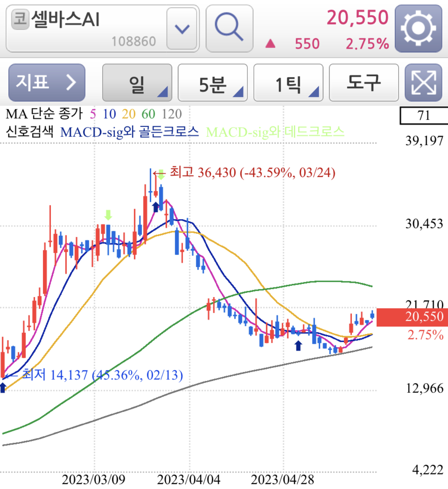Select the MA 5 legend label
Viewport: 448px width, 489px height.
(93, 114)
